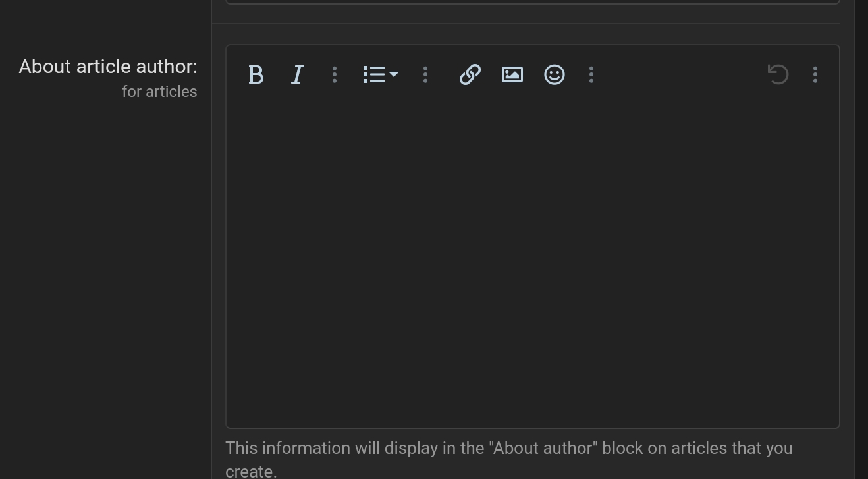Open more text formatting options after Italic

pyautogui.click(x=335, y=74)
